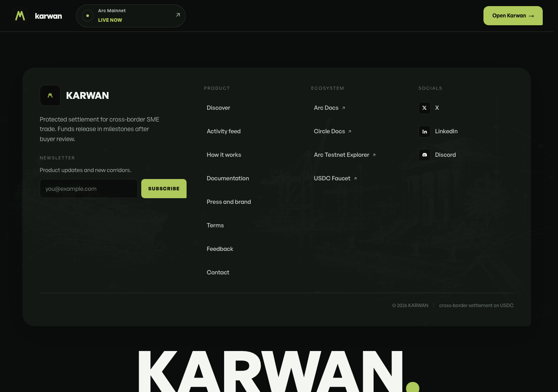Click external arrow beside Circle Docs
Image resolution: width=558 pixels, height=392 pixels.
(x=350, y=132)
